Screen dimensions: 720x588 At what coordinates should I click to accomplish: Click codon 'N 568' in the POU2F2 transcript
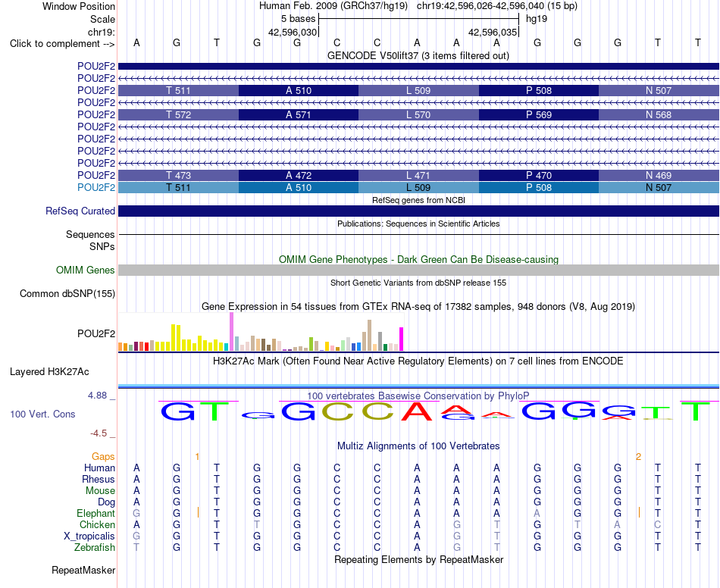[x=659, y=114]
